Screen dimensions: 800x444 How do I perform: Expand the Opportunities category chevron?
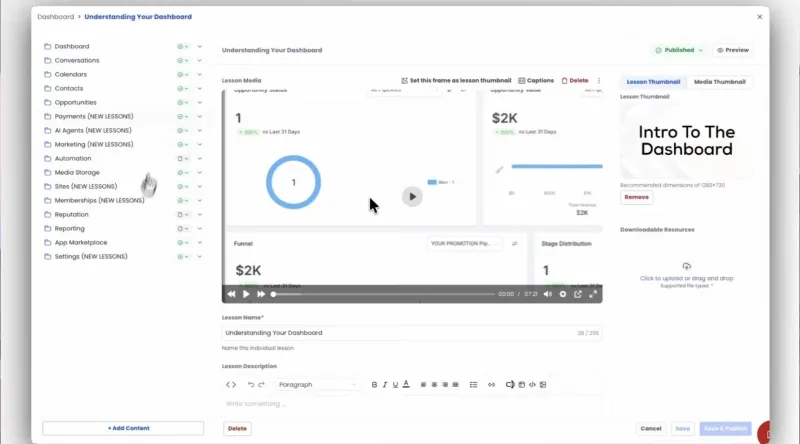tap(199, 103)
